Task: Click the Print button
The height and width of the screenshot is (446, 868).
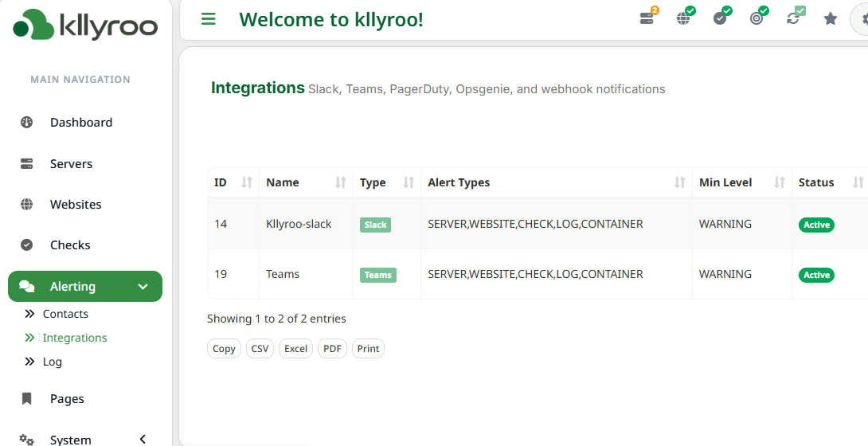Action: pyautogui.click(x=368, y=349)
